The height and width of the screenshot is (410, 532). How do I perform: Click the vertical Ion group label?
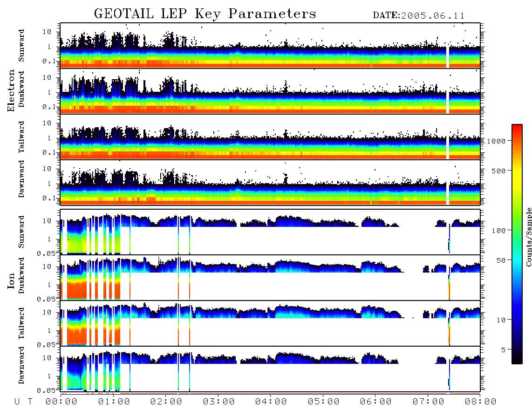[11, 280]
